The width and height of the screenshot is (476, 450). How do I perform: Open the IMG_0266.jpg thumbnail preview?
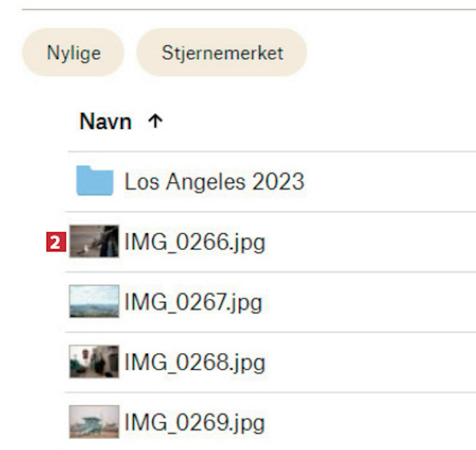(94, 241)
